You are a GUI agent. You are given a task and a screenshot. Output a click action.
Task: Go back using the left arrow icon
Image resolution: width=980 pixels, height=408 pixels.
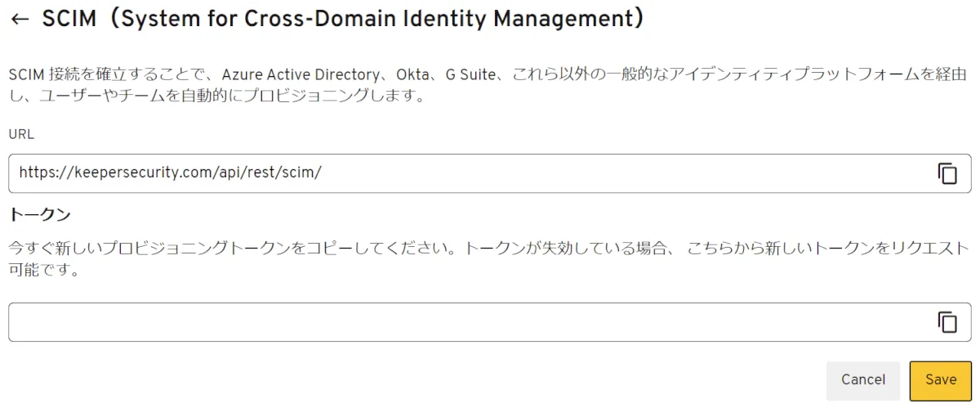(x=20, y=20)
